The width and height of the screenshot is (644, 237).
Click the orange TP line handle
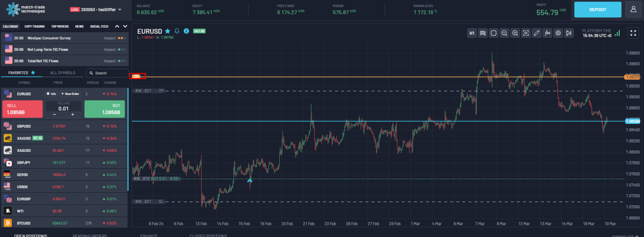[x=137, y=76]
